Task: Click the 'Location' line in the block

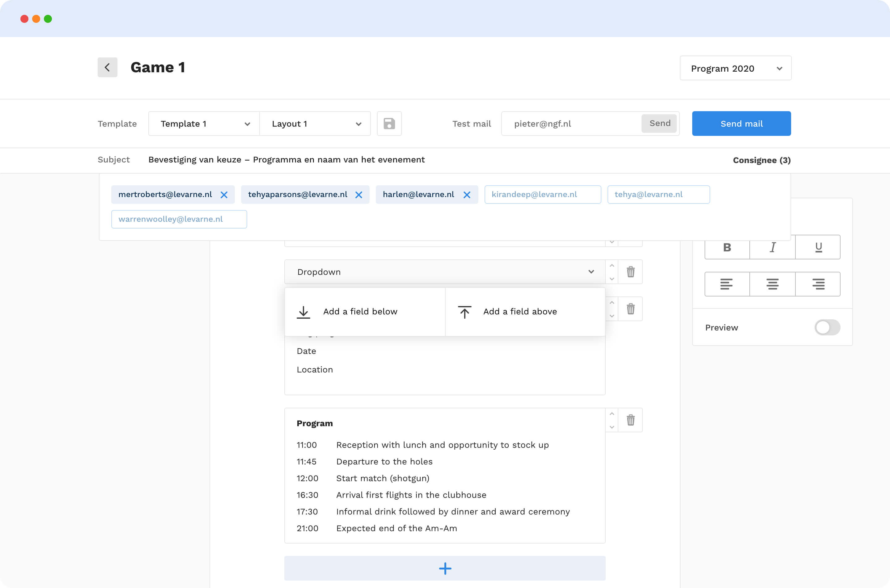Action: 314,370
